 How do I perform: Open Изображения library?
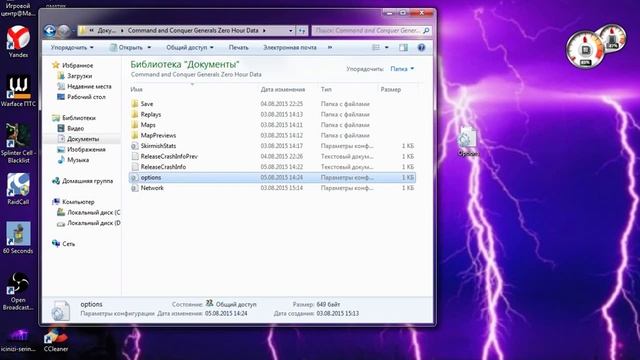pyautogui.click(x=86, y=150)
